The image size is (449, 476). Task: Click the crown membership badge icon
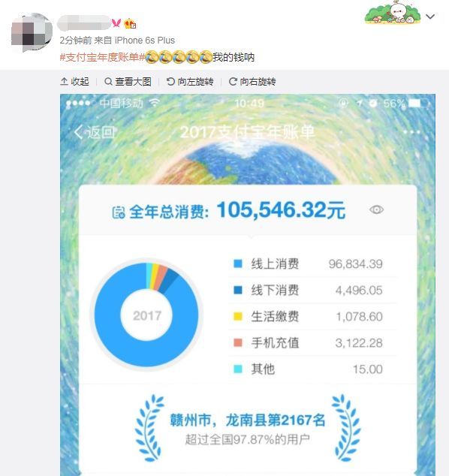[x=130, y=23]
